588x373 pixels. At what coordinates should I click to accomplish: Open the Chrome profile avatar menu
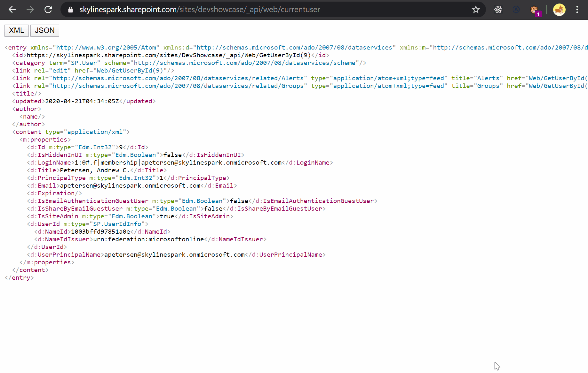(559, 10)
